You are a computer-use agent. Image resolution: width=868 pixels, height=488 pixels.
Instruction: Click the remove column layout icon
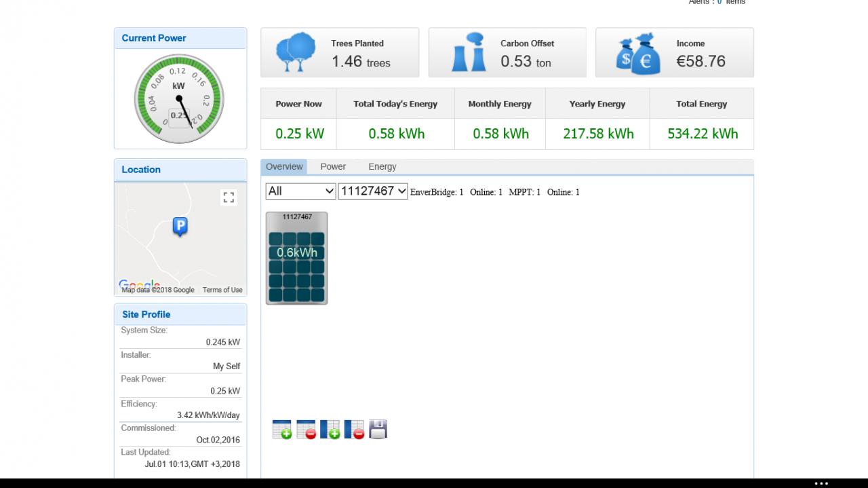[355, 430]
